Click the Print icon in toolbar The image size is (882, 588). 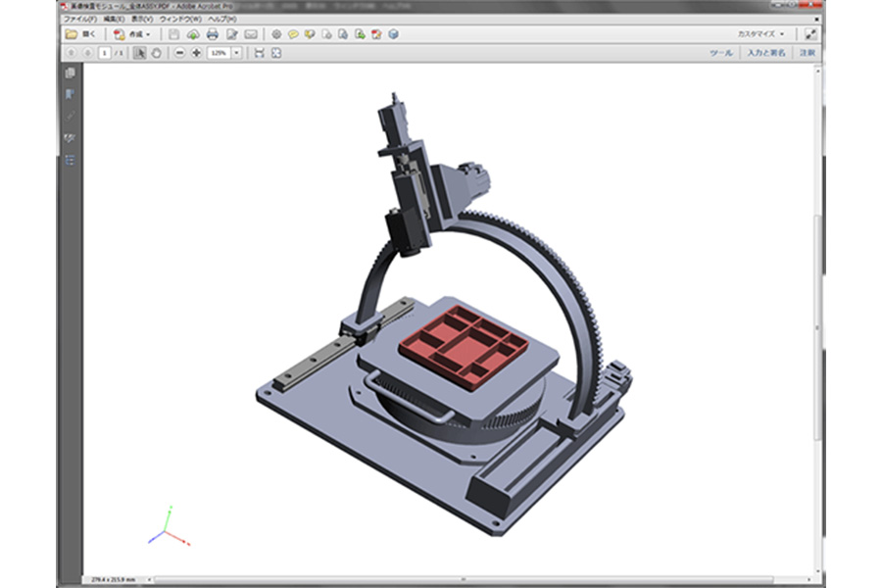point(212,34)
